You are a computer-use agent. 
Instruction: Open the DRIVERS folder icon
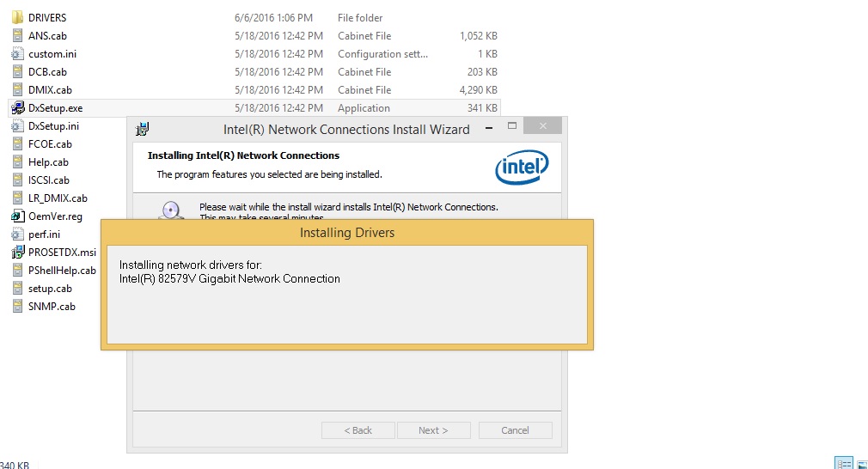pyautogui.click(x=17, y=18)
